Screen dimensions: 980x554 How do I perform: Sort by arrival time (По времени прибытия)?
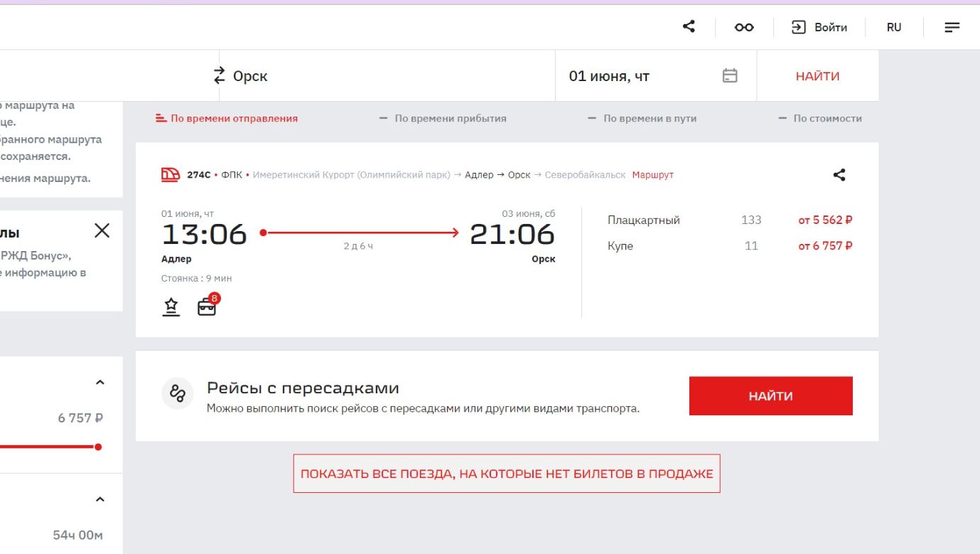tap(443, 119)
